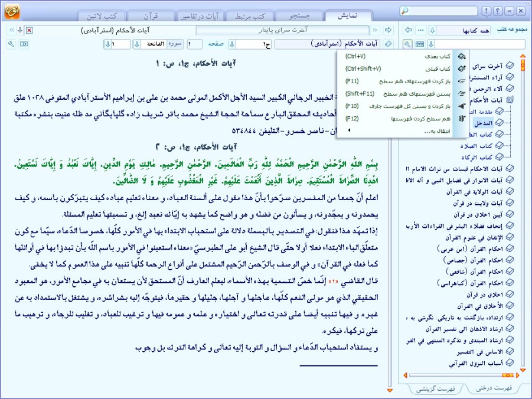
Task: Open the dropdown arrow of the right panel search field
Action: click(x=431, y=44)
